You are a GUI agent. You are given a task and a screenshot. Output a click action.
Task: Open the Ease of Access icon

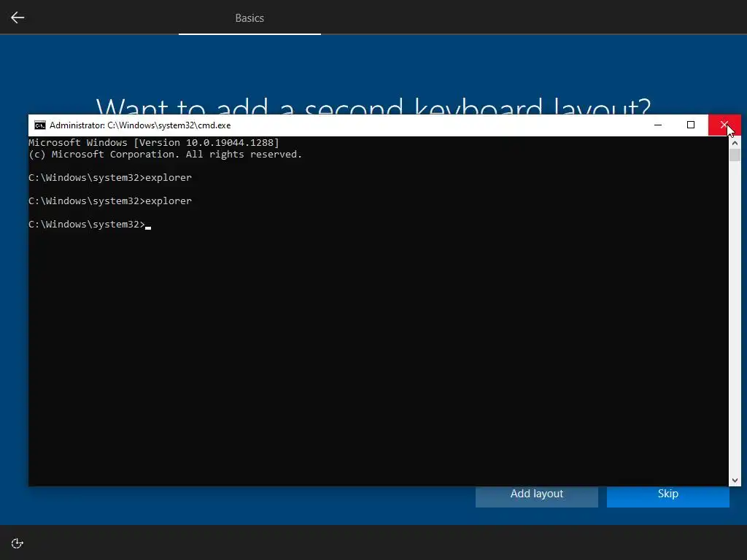point(18,543)
